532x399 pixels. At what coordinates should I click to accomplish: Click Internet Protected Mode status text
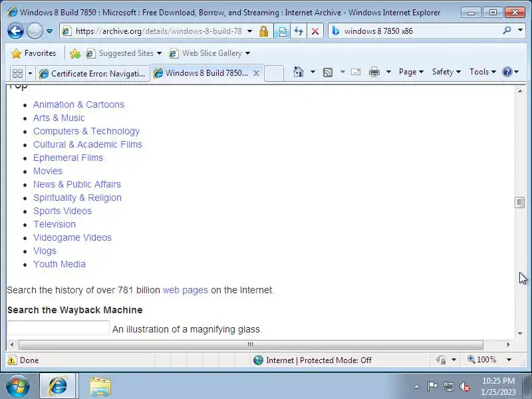pos(319,360)
